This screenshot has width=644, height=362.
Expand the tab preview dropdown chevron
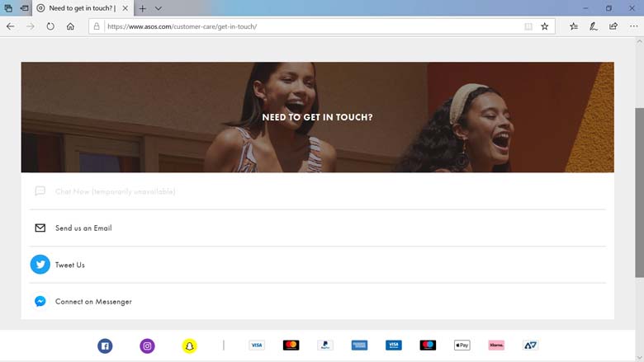tap(159, 8)
